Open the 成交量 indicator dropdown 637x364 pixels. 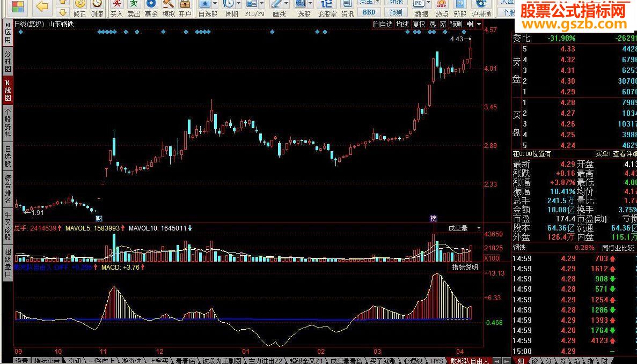[479, 228]
